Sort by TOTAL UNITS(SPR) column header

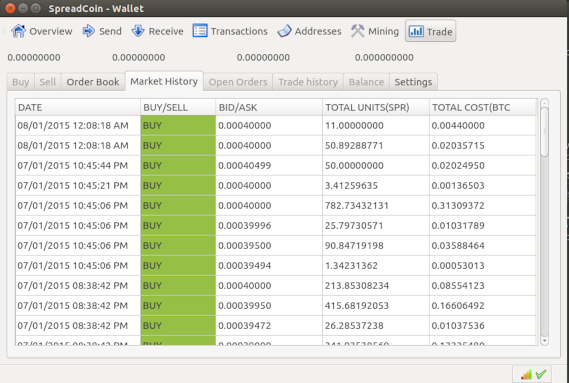[376, 107]
